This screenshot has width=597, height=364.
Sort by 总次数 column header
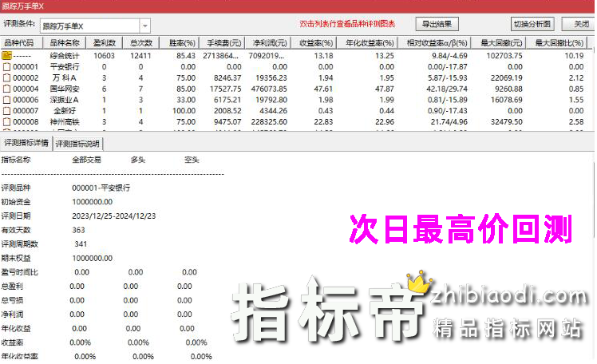[x=141, y=42]
